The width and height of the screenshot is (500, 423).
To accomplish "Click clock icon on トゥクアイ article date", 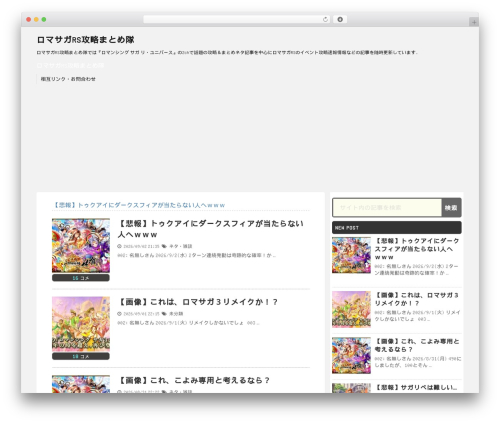I will click(x=119, y=246).
